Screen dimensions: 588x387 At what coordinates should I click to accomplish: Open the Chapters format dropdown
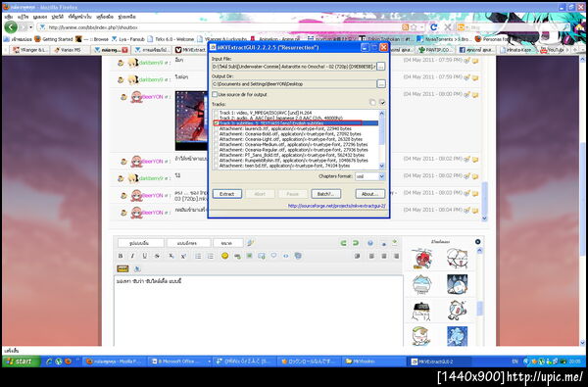tap(382, 176)
